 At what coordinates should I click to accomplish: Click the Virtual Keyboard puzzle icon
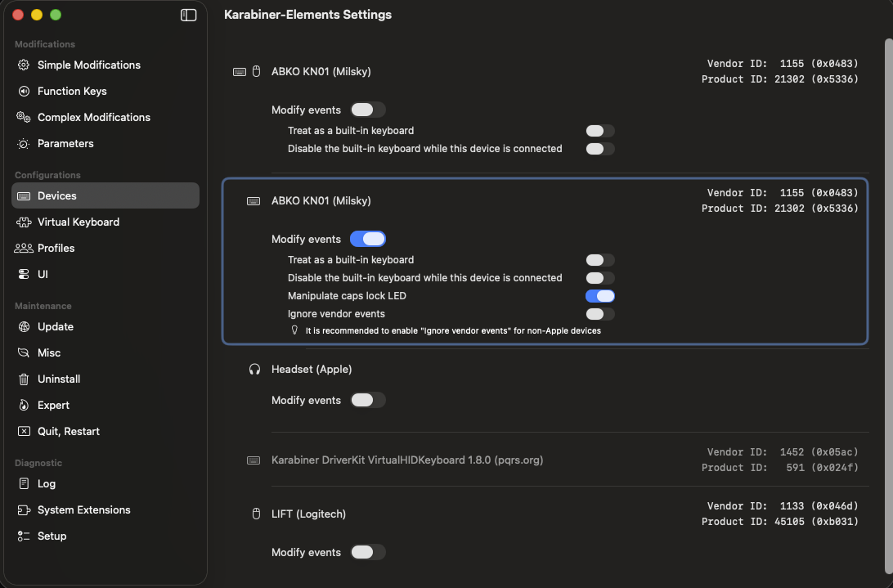24,222
